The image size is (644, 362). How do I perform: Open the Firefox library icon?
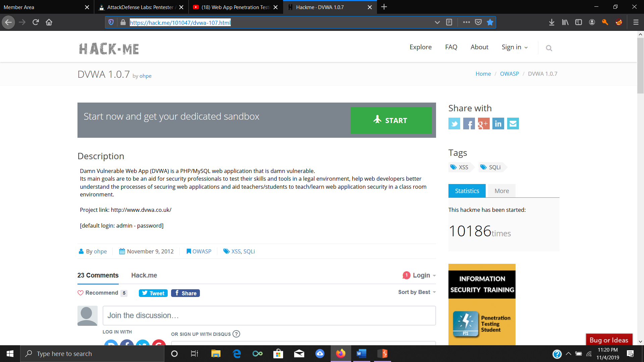pyautogui.click(x=565, y=22)
